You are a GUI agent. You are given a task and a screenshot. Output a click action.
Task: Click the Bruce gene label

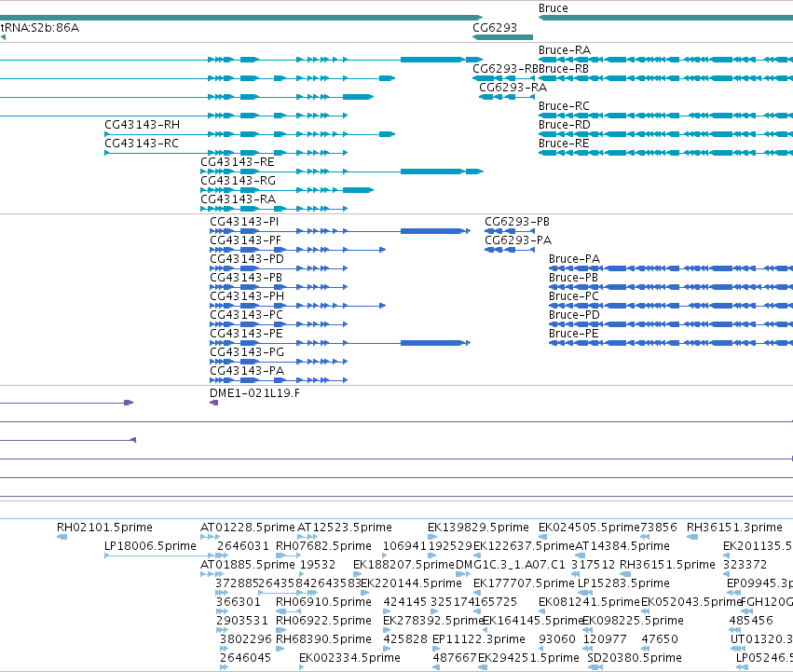pos(553,8)
